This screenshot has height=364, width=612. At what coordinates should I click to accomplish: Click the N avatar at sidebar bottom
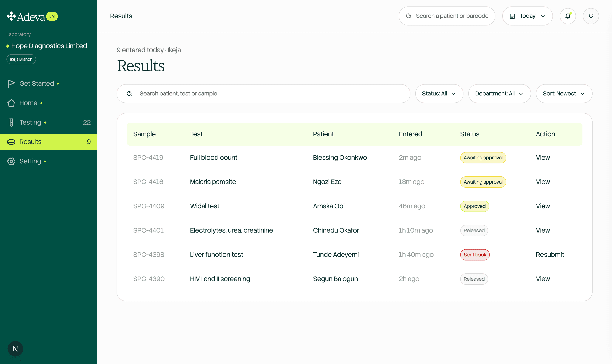(x=15, y=349)
